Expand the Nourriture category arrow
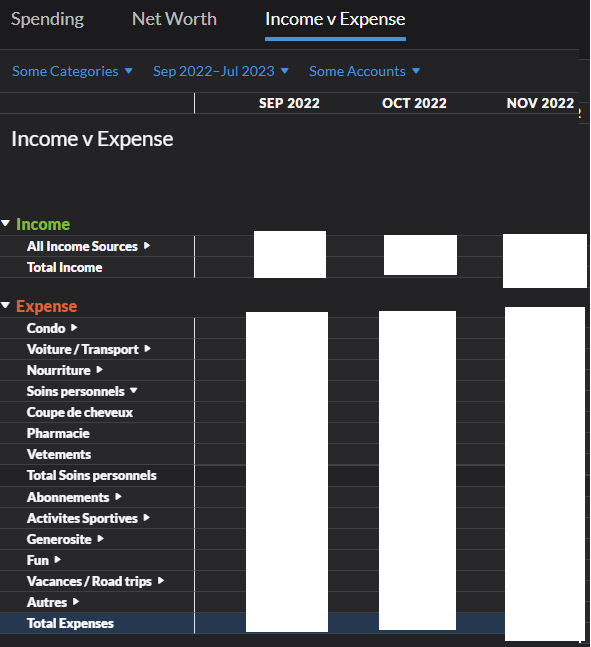The image size is (591, 647). (x=99, y=370)
